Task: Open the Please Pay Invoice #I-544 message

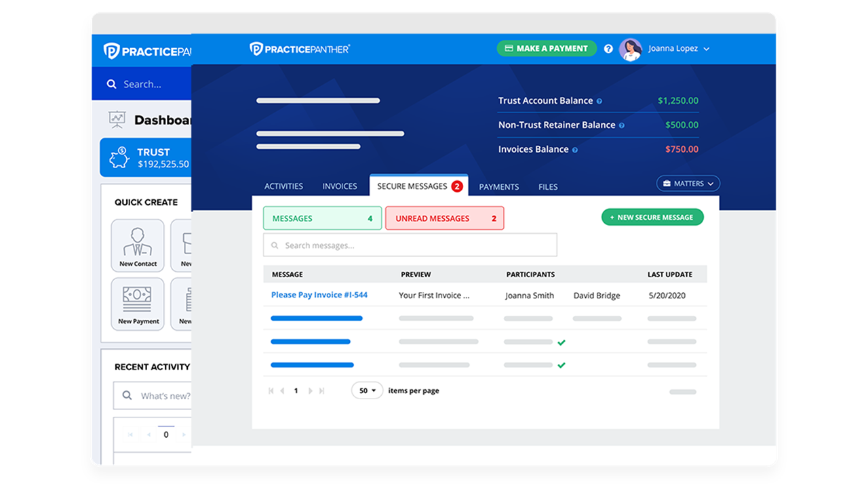Action: click(319, 295)
